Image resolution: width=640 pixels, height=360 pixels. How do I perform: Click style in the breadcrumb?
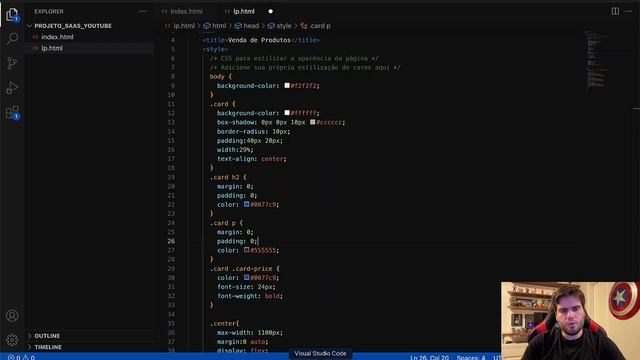pos(284,26)
